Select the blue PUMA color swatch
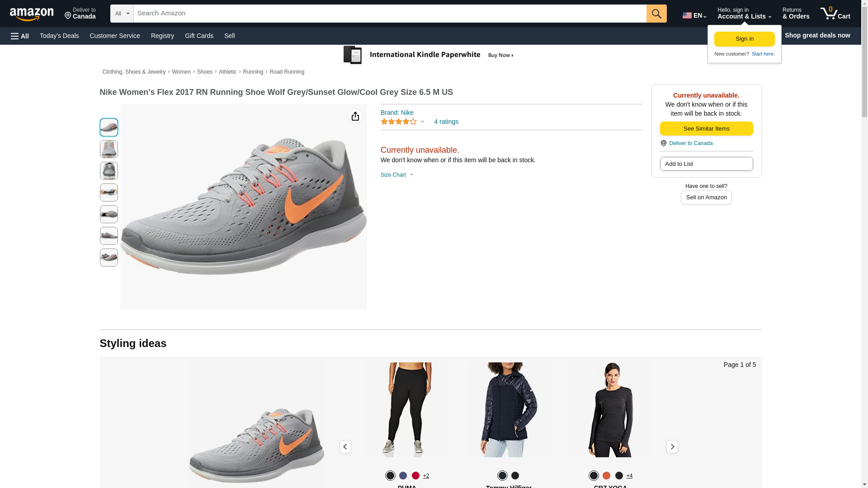The image size is (868, 488). click(403, 475)
